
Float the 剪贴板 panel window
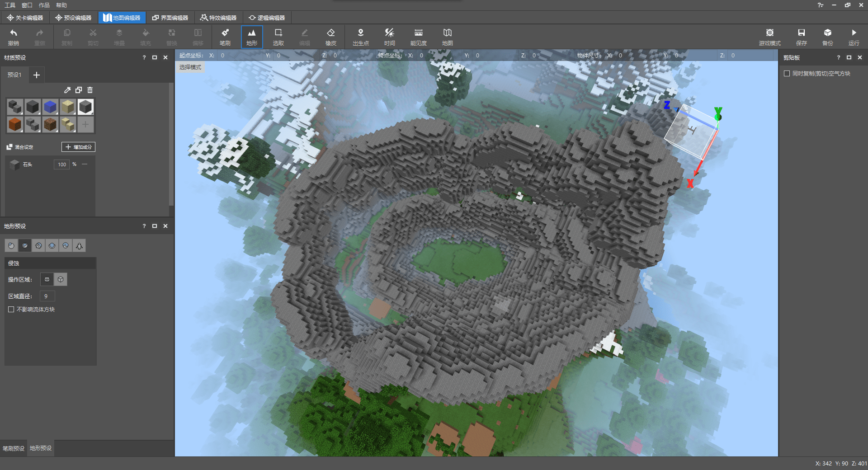point(849,57)
